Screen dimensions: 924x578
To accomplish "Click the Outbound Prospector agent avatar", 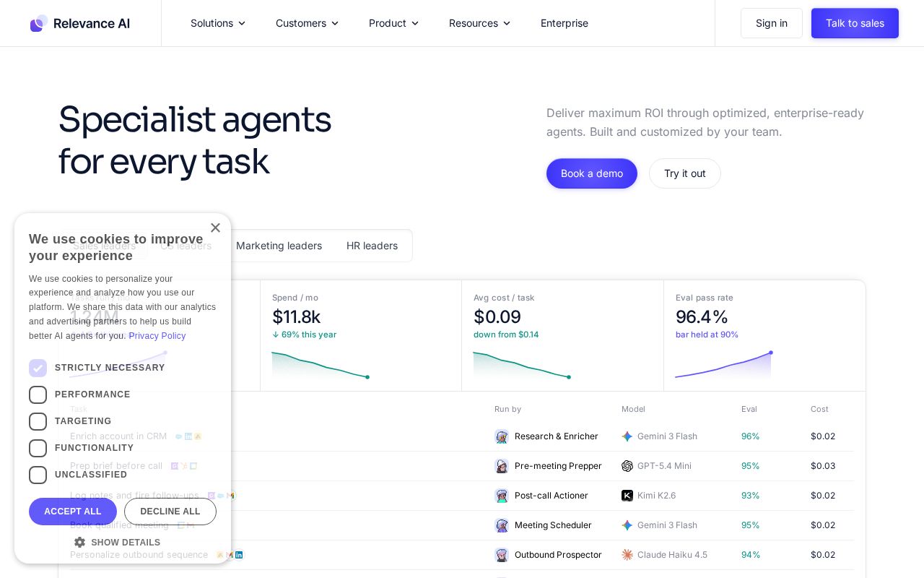I will 502,555.
